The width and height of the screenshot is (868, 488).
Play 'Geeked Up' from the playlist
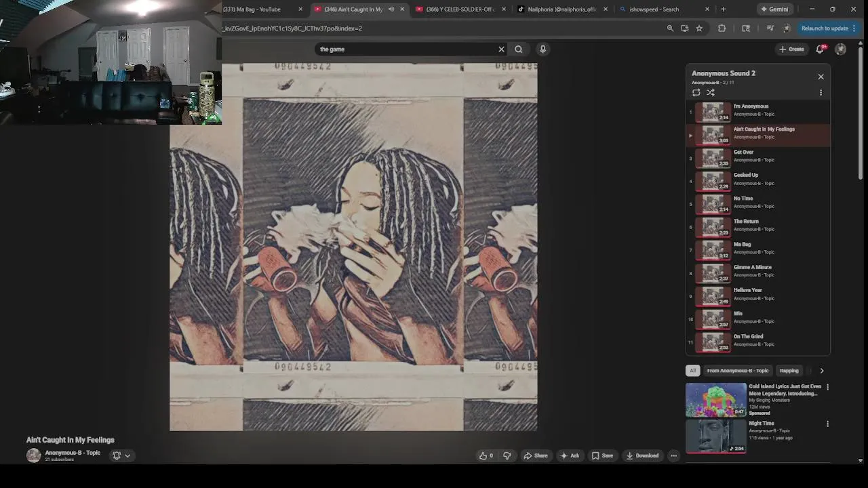758,180
